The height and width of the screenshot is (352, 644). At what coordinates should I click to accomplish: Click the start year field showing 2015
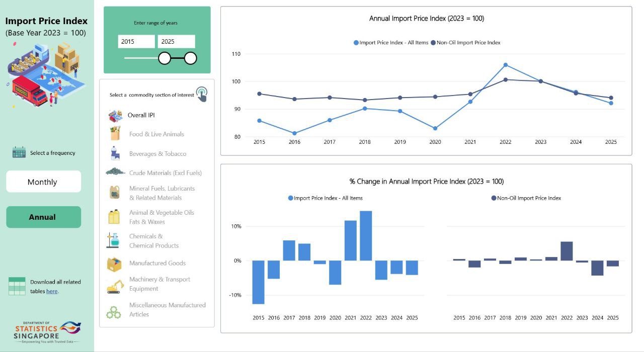(136, 42)
